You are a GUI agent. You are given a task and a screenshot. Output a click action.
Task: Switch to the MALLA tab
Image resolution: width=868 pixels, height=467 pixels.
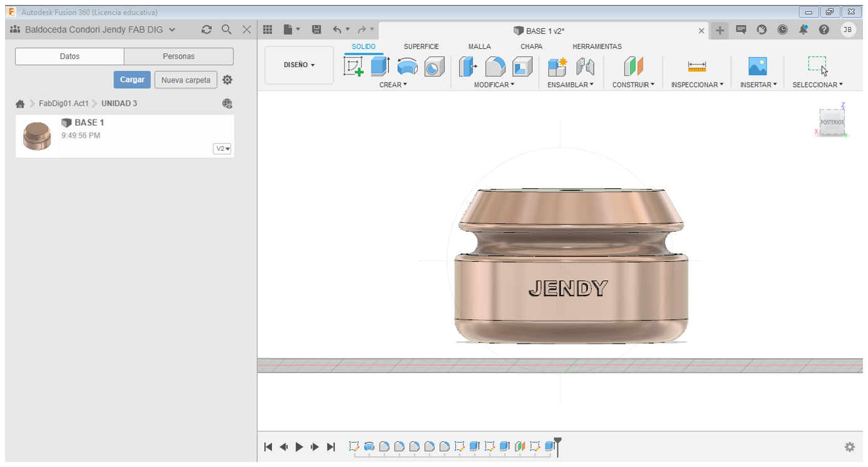coord(480,46)
